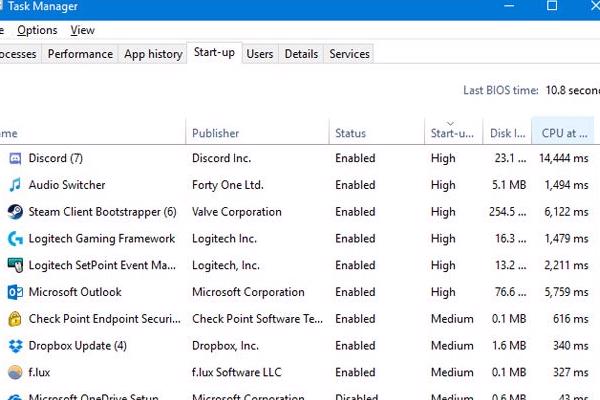Sort by the Status column header
600x400 pixels.
(x=377, y=133)
